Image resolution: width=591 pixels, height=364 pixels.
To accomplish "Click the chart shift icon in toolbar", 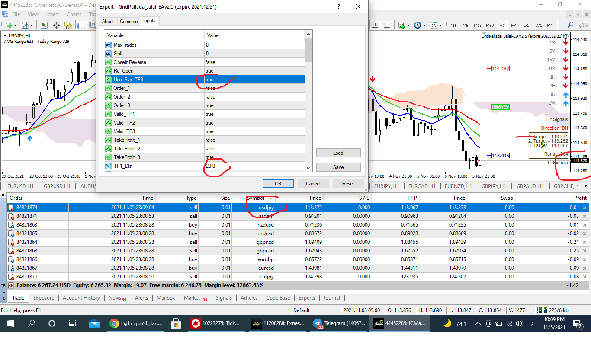I will pos(387,25).
